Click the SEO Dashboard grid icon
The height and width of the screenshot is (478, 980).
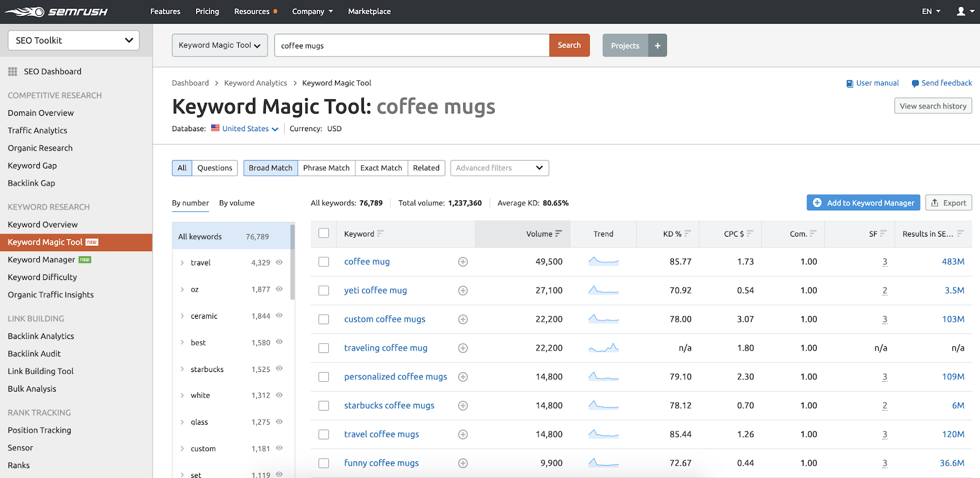pyautogui.click(x=12, y=72)
